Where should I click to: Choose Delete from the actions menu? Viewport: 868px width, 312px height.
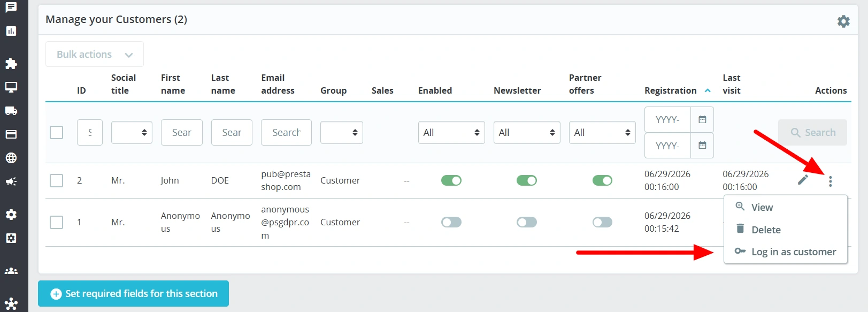(x=786, y=230)
